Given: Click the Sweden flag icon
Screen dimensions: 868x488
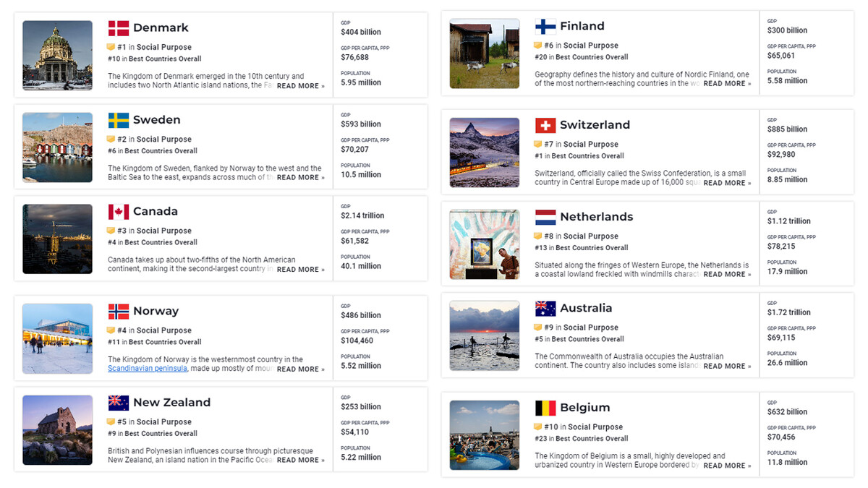Looking at the screenshot, I should [x=119, y=120].
